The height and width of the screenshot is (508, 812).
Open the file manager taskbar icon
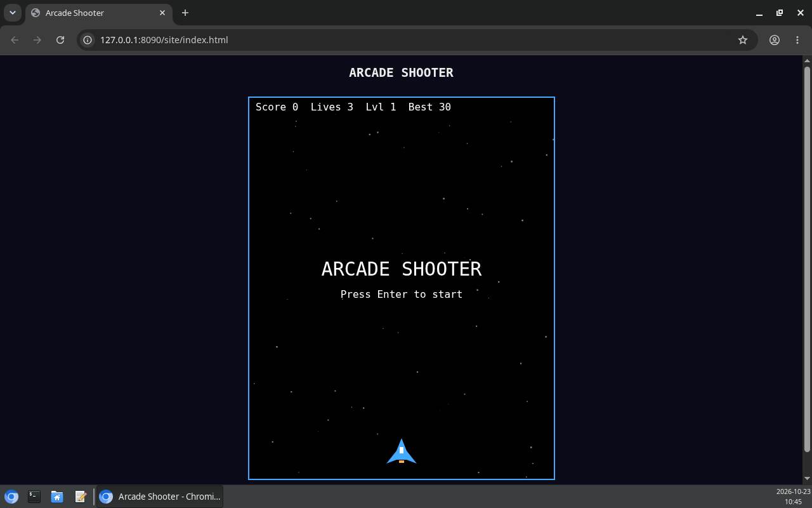(57, 497)
